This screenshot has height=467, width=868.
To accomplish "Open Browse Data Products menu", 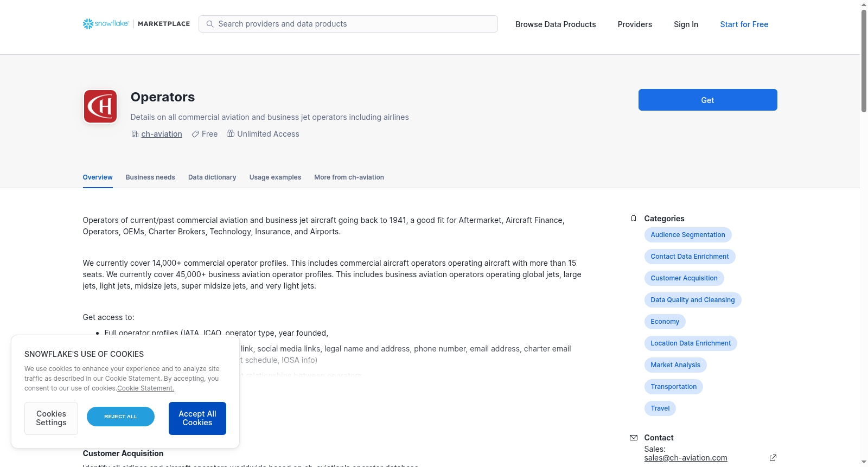I will (x=556, y=24).
